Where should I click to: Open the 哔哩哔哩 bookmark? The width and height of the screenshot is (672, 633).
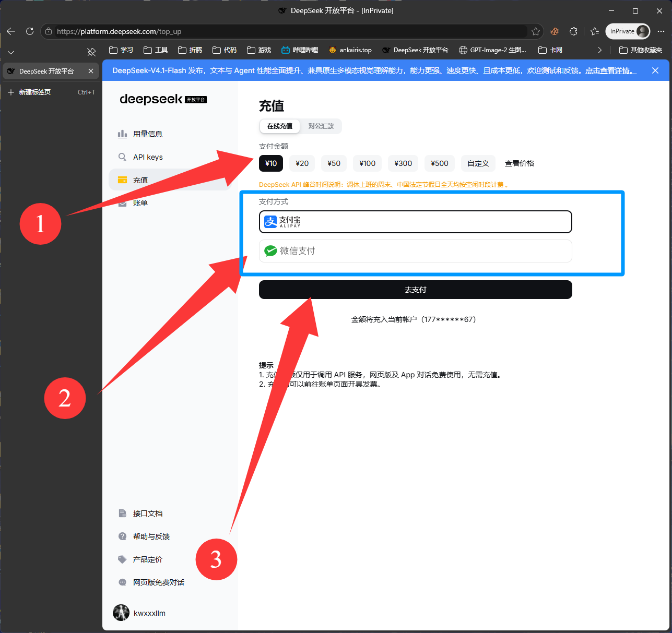pyautogui.click(x=300, y=50)
